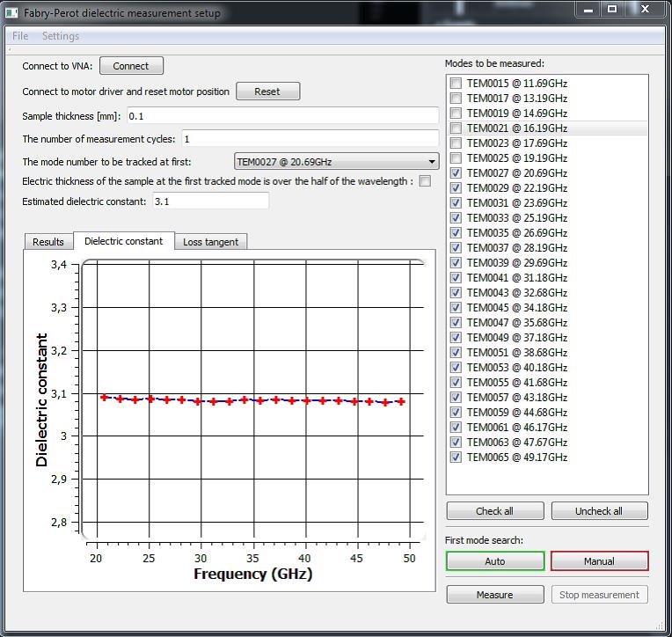Uncheck TEM0057 @ 43.18GHz mode
This screenshot has width=672, height=637.
456,398
